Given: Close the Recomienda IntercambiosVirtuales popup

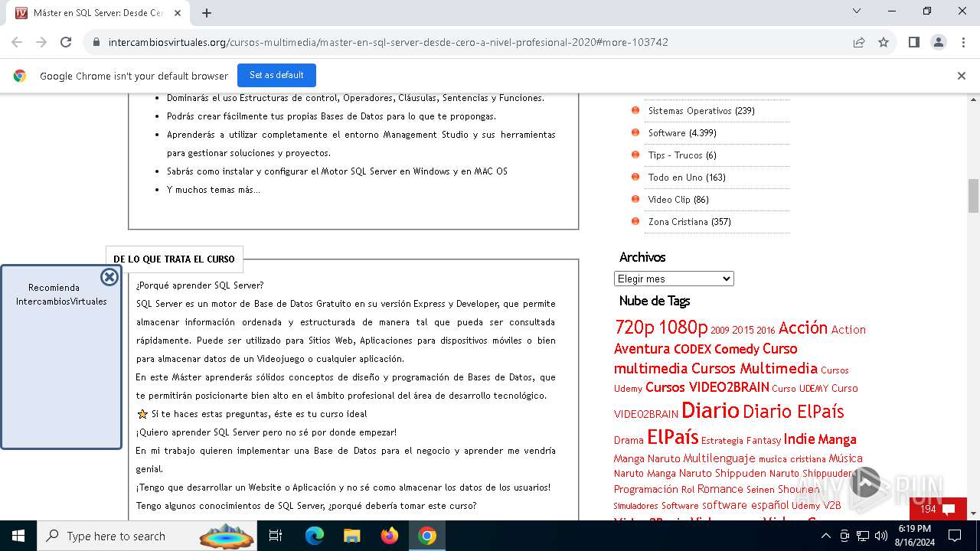Looking at the screenshot, I should click(109, 277).
